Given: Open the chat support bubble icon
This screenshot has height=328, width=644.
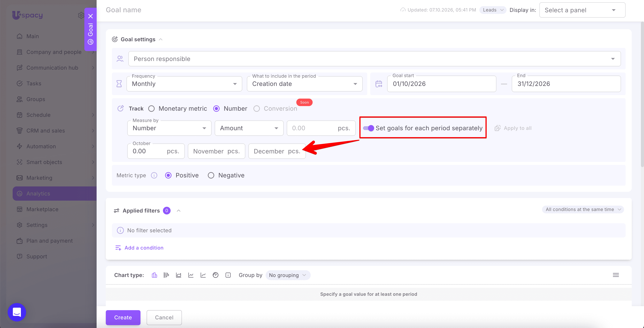Looking at the screenshot, I should click(17, 312).
